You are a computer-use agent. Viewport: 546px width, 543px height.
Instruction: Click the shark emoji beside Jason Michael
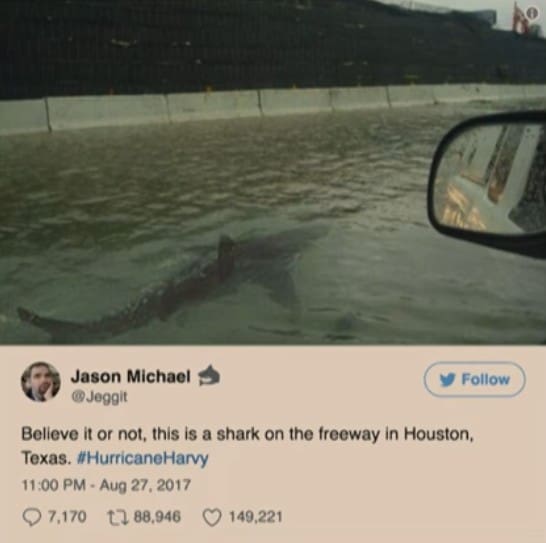pyautogui.click(x=209, y=376)
